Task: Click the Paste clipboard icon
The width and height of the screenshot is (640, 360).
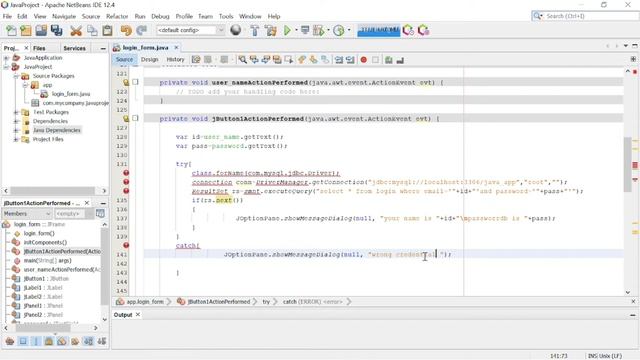Action: pyautogui.click(x=107, y=31)
